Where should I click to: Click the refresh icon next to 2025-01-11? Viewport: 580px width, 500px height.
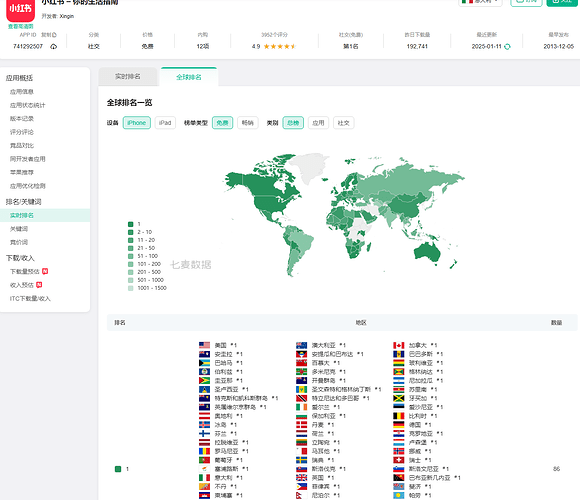[x=508, y=47]
